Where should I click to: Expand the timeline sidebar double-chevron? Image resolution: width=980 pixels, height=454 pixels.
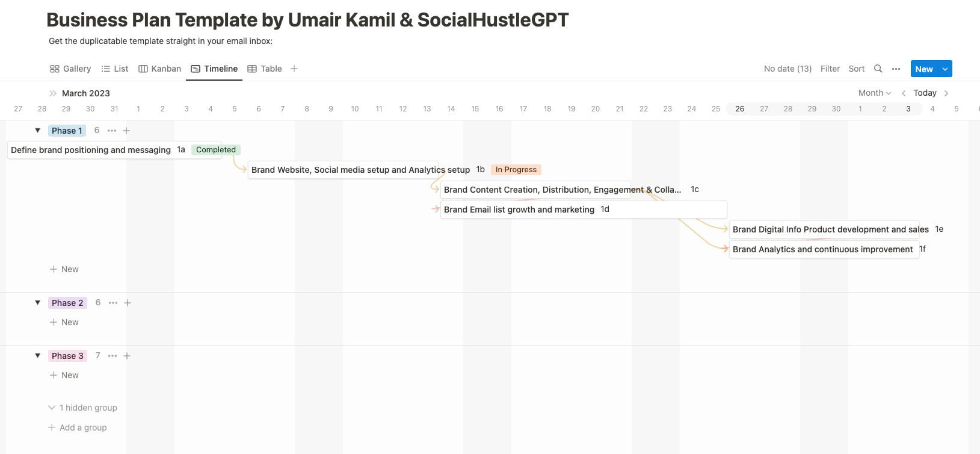click(x=53, y=93)
